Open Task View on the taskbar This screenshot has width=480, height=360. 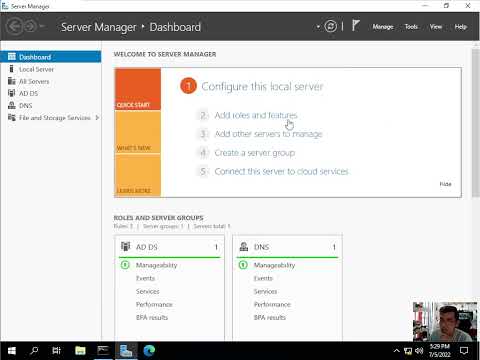click(57, 351)
